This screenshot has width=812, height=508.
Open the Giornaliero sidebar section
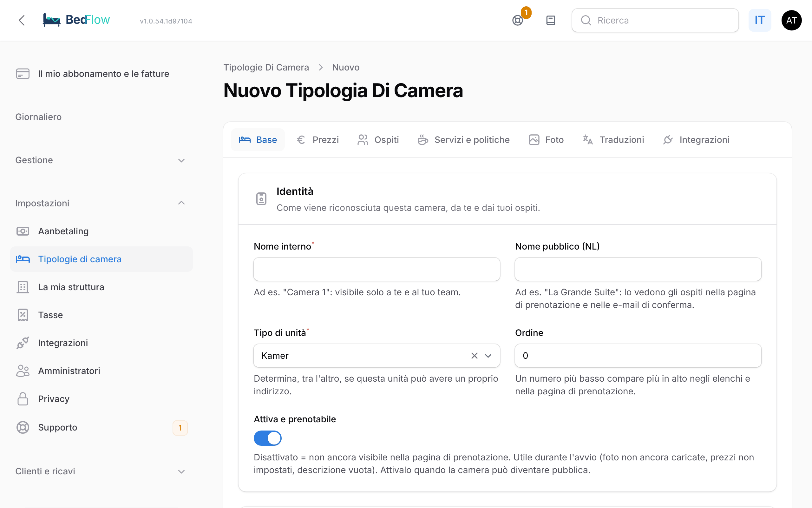(38, 117)
